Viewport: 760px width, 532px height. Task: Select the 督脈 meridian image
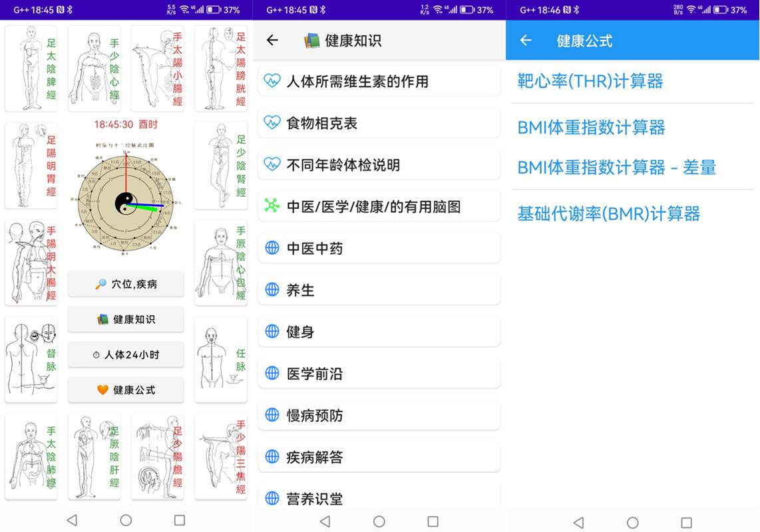pos(31,360)
